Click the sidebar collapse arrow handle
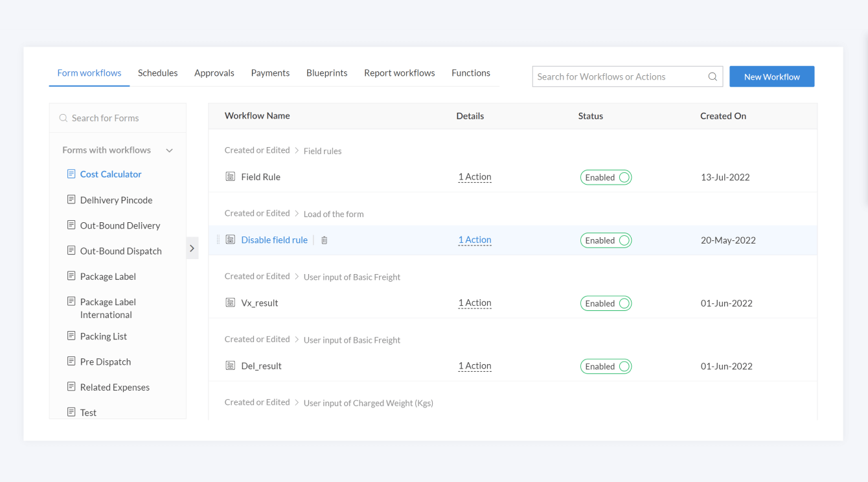Screen dimensions: 868x482 coord(192,248)
